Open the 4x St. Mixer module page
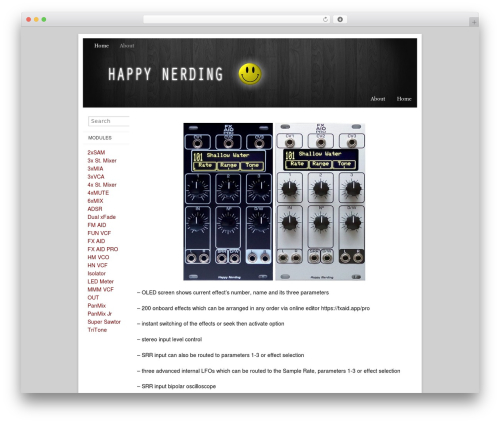The width and height of the screenshot is (500, 423). 102,185
